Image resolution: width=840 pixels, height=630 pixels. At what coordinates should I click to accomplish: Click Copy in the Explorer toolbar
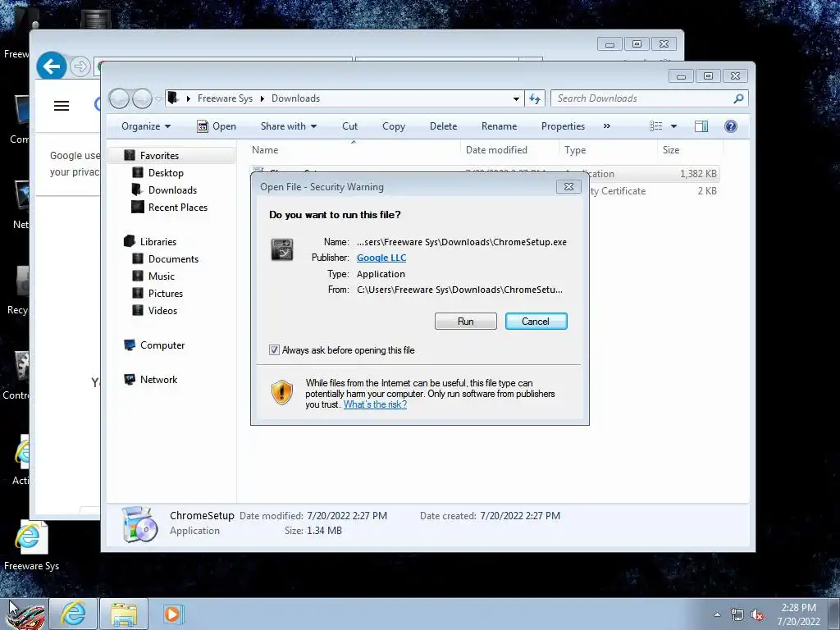click(x=394, y=126)
